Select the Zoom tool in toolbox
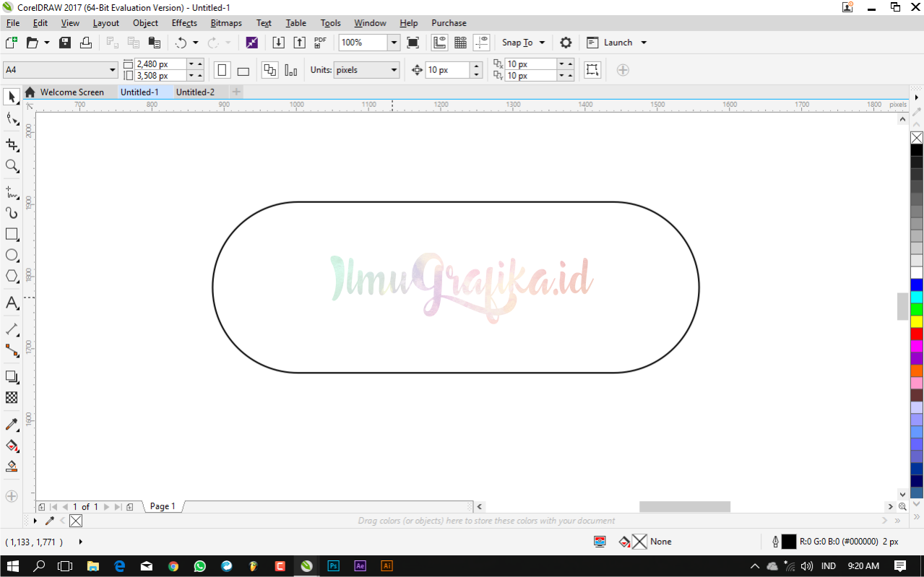The width and height of the screenshot is (924, 577). coord(12,166)
